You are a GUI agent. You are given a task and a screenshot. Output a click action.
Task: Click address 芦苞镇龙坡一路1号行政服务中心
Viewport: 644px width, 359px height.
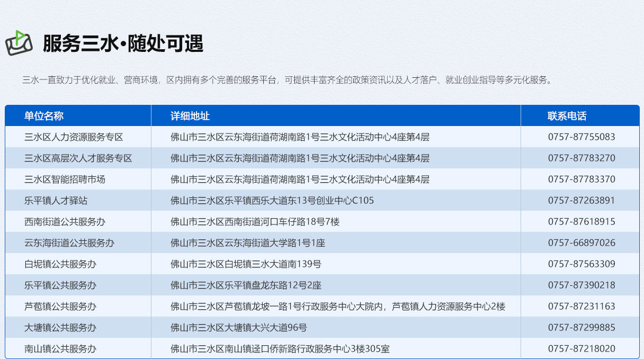[x=338, y=307]
